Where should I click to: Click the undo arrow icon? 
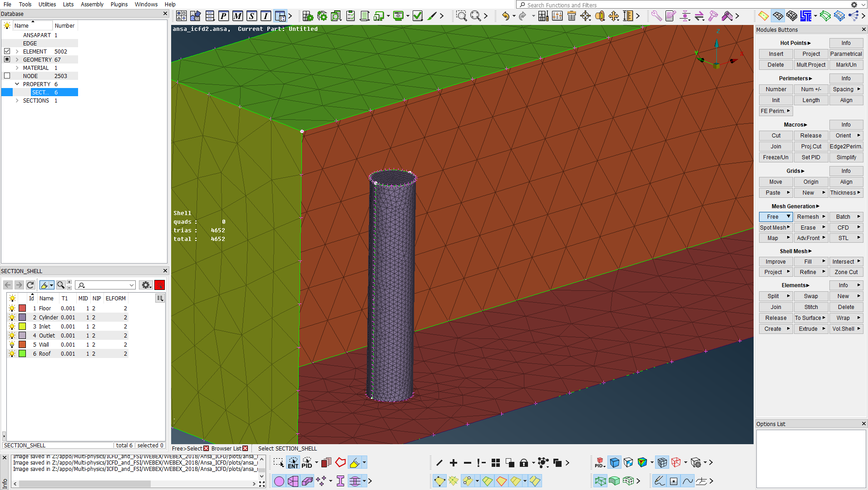click(x=505, y=16)
